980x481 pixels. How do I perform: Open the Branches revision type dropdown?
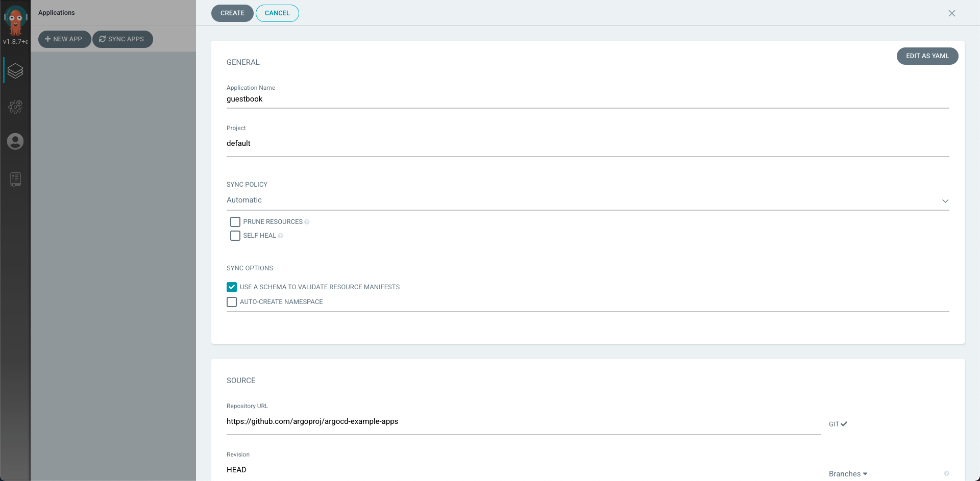(x=848, y=474)
